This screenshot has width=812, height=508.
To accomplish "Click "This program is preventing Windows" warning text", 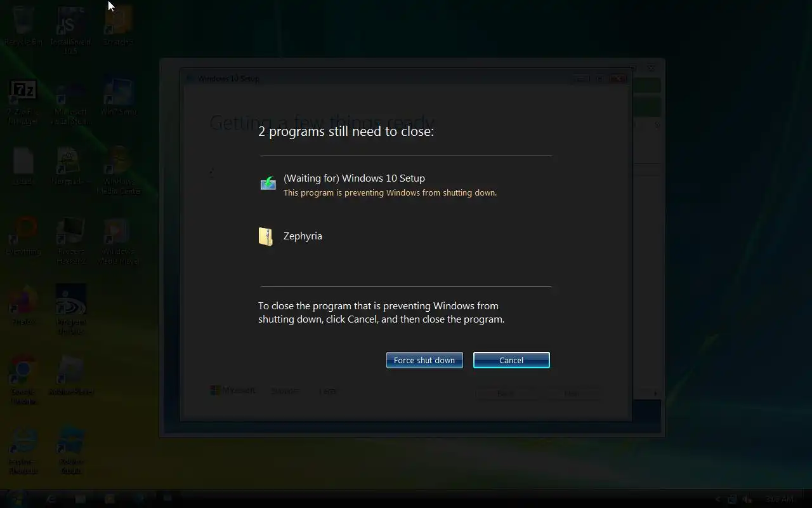I will point(390,192).
